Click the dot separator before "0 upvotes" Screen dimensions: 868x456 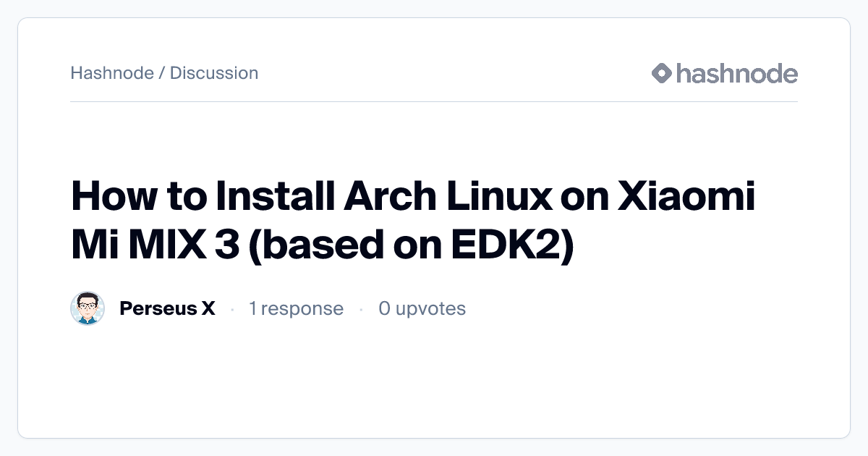[x=361, y=310]
